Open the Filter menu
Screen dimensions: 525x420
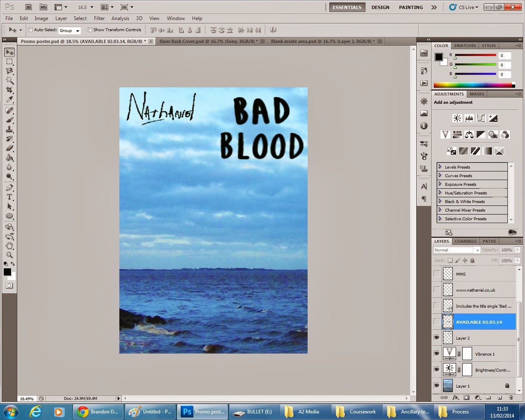click(x=99, y=18)
